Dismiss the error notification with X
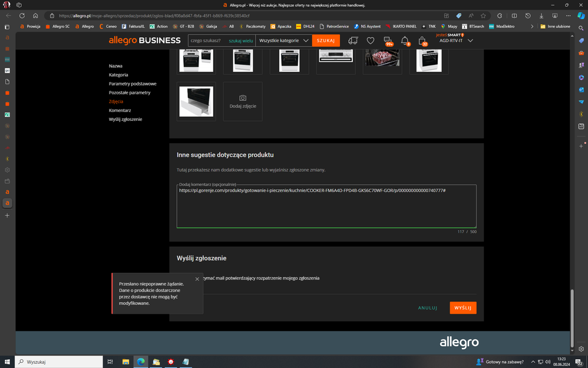The width and height of the screenshot is (588, 368). pyautogui.click(x=197, y=279)
